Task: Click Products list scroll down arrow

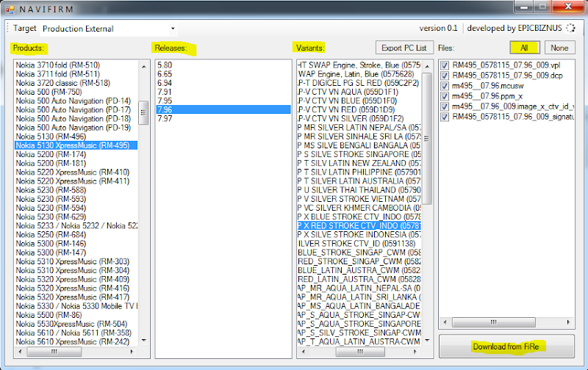Action: pos(144,341)
